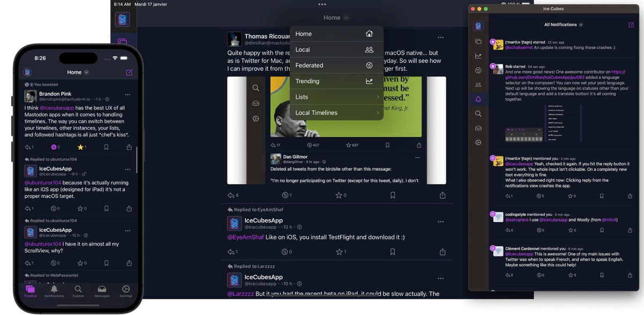This screenshot has height=315, width=644.
Task: Star the @EyeAmShaf reply on iPad
Action: [x=341, y=252]
